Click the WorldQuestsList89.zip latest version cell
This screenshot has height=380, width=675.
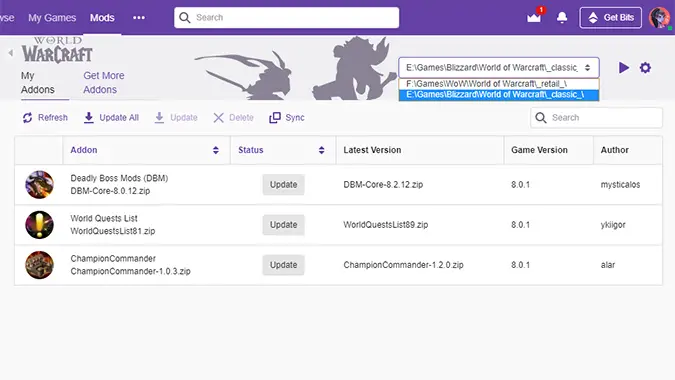coord(386,225)
